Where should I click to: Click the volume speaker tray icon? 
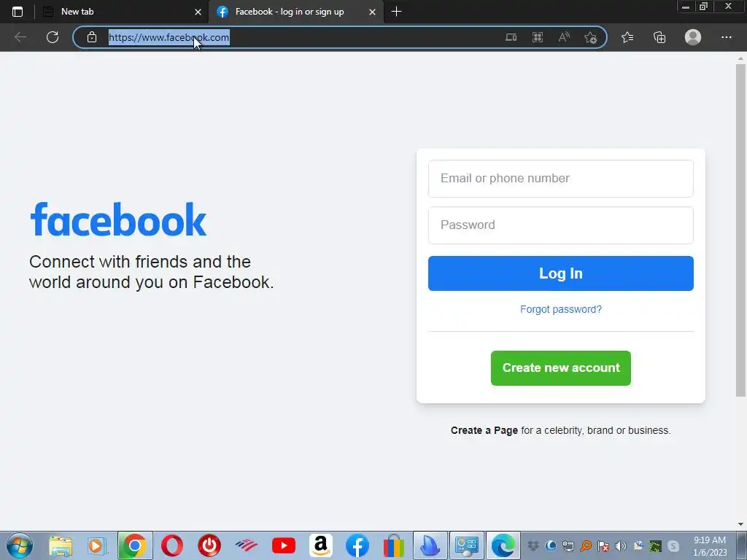click(x=620, y=546)
